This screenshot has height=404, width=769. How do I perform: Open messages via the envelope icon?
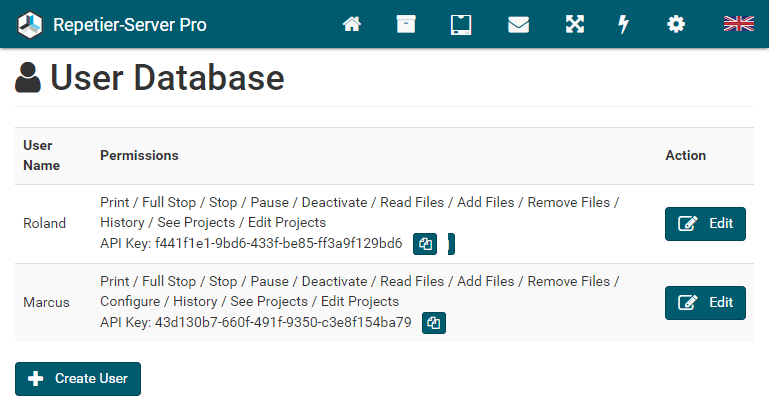pyautogui.click(x=518, y=24)
